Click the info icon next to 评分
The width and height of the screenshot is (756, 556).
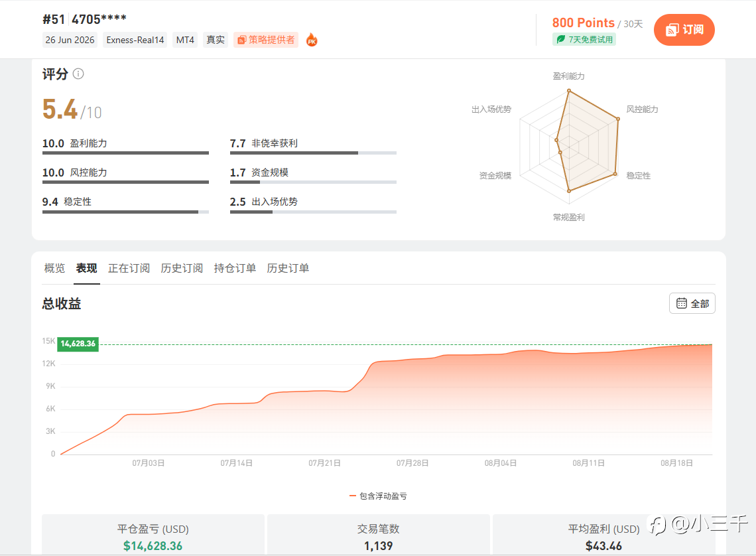(78, 74)
